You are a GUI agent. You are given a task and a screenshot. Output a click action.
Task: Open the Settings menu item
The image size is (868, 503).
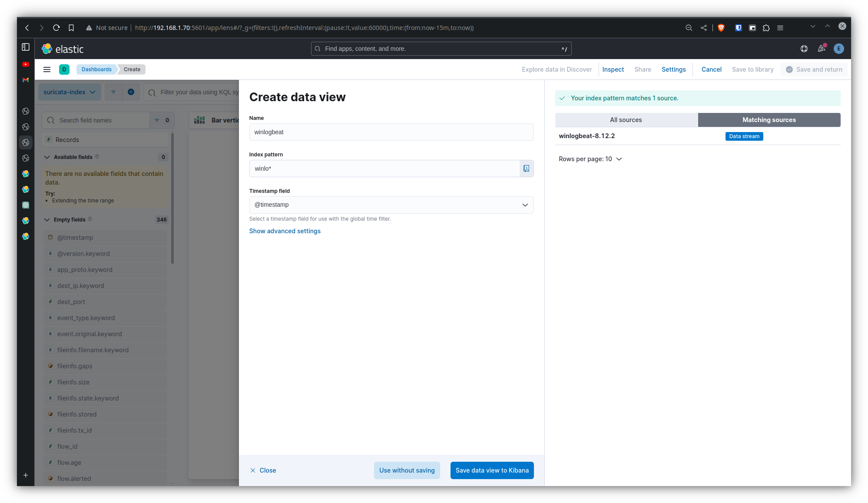[x=673, y=69]
